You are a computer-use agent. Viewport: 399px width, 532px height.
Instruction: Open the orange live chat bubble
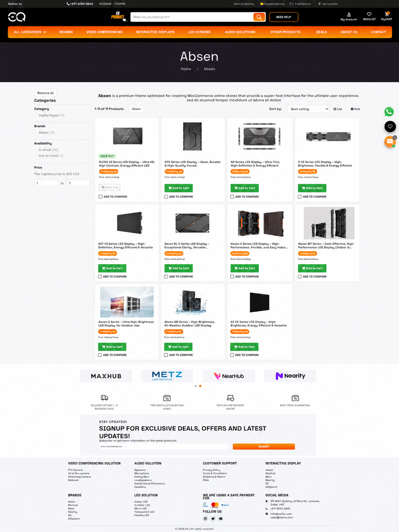click(x=390, y=141)
